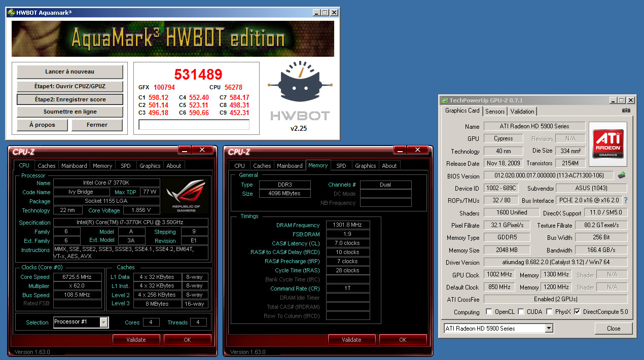Image resolution: width=644 pixels, height=360 pixels.
Task: Click the Lancer à nouveau button
Action: [x=69, y=72]
